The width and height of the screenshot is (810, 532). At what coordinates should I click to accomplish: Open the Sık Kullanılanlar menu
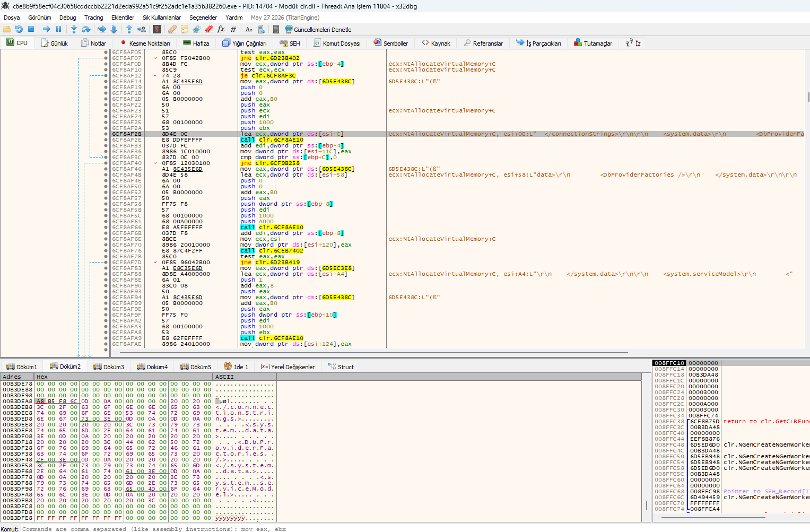pos(162,18)
